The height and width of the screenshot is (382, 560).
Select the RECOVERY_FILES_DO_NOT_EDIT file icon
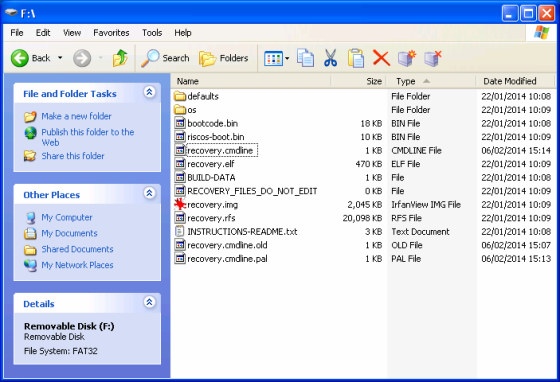pos(180,191)
